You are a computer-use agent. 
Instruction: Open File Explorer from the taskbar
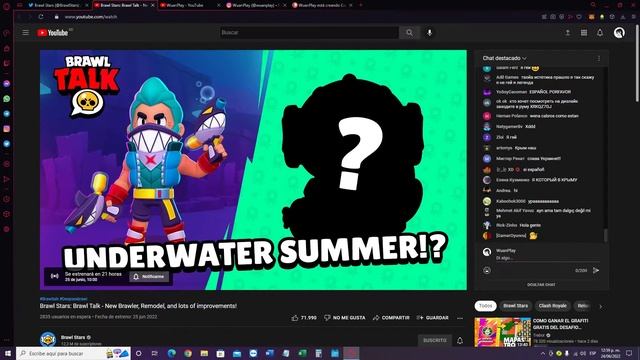click(x=204, y=353)
